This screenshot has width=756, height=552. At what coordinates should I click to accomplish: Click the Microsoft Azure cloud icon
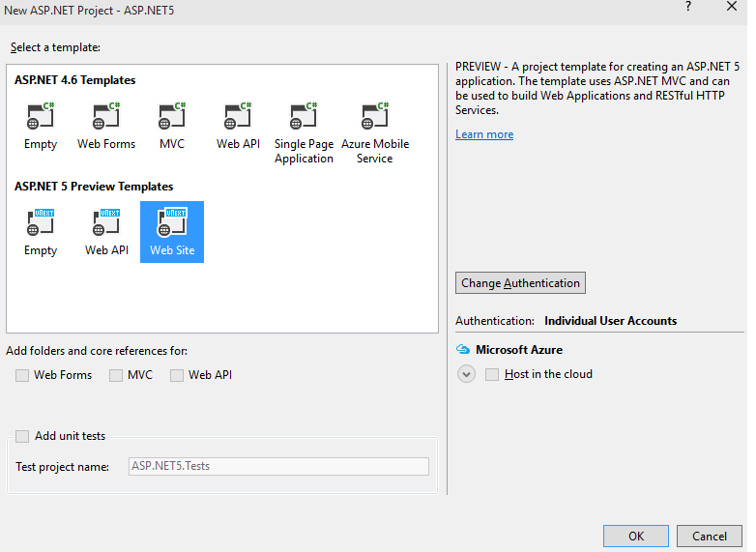tap(463, 350)
